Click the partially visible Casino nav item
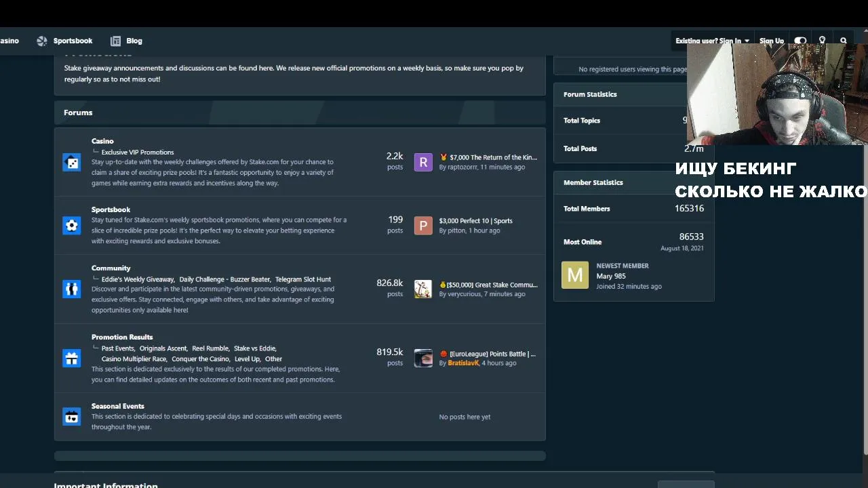Image resolution: width=868 pixels, height=488 pixels. pos(9,41)
